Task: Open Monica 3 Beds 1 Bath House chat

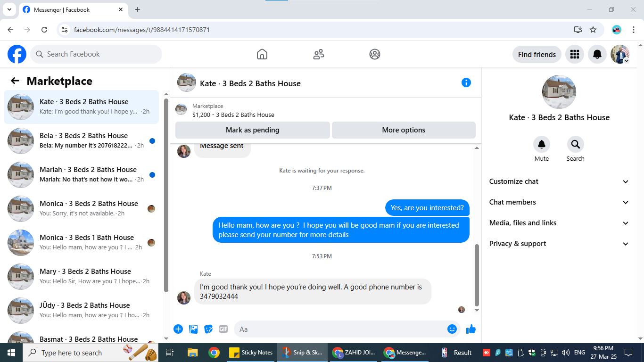Action: (81, 243)
